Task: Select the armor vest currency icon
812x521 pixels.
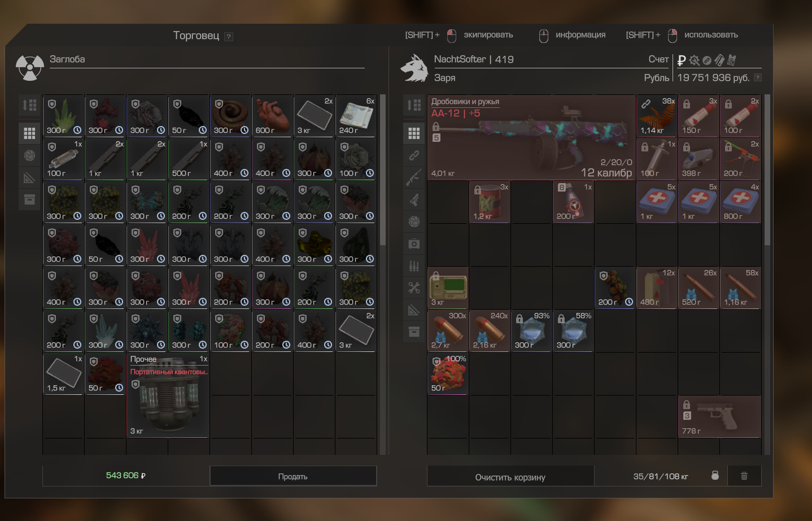Action: click(732, 60)
